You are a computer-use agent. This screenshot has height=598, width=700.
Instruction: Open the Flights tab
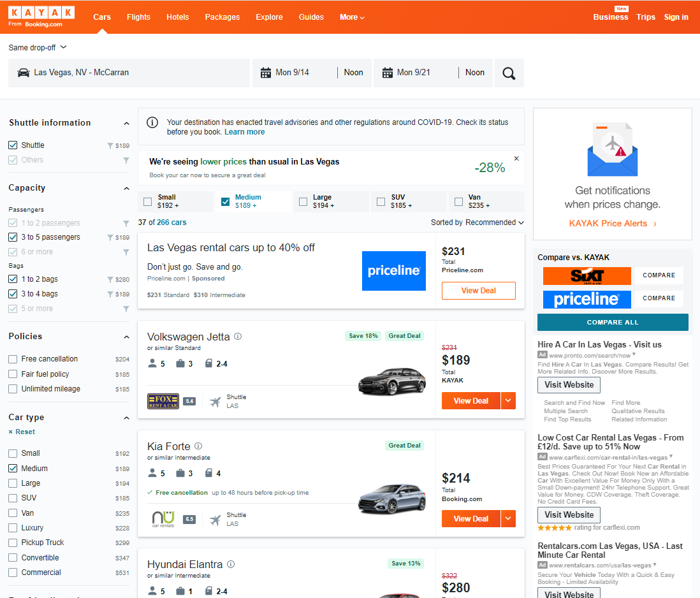point(138,17)
